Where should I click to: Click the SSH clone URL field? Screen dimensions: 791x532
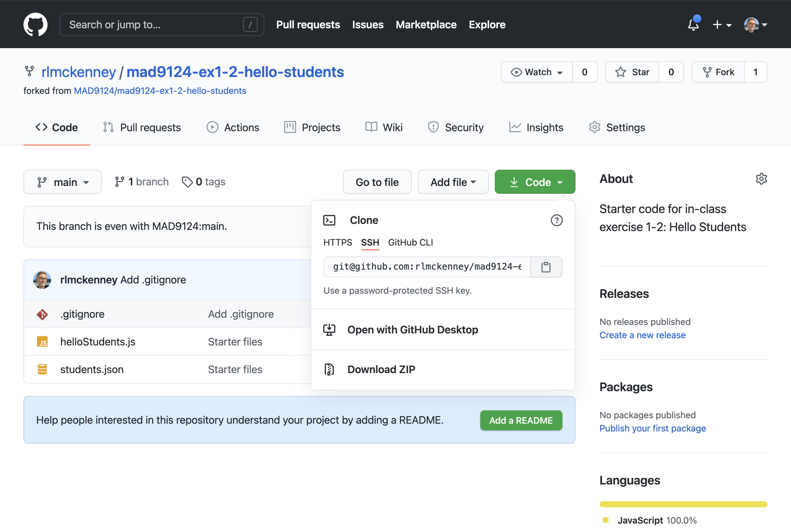tap(427, 267)
